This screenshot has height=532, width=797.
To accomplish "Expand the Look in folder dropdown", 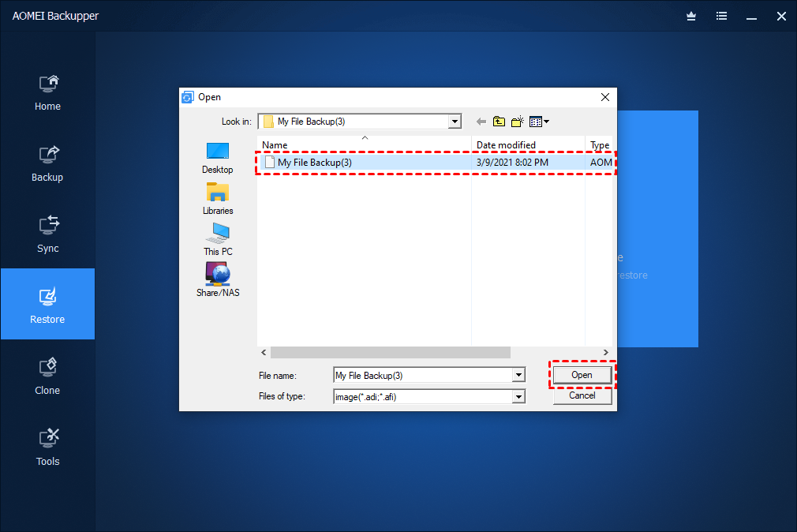I will [x=455, y=122].
